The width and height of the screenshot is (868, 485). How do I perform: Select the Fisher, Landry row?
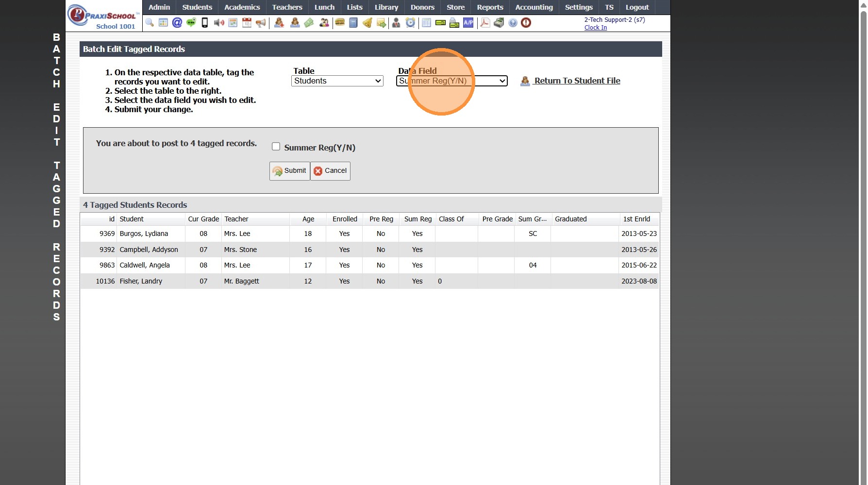[369, 281]
